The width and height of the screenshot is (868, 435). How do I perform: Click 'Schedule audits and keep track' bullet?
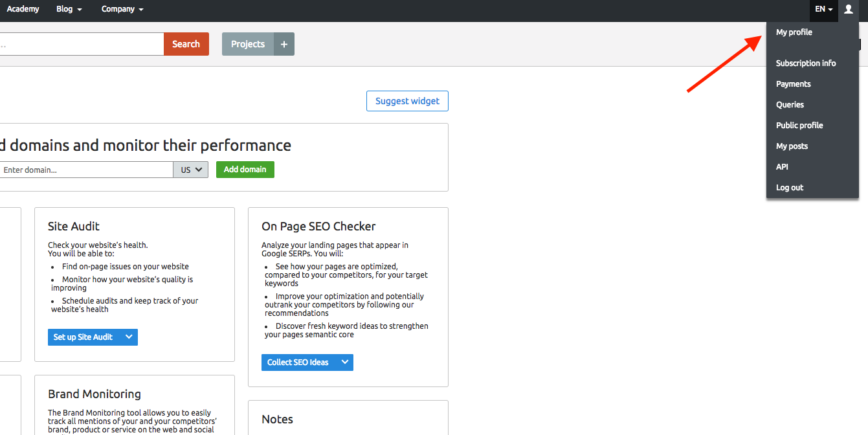coord(125,305)
